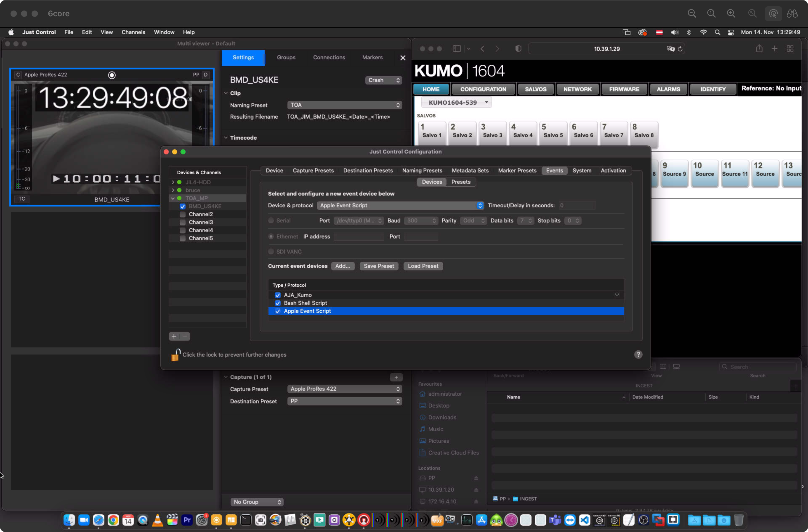Switch to the Capture Presets tab
Image resolution: width=808 pixels, height=532 pixels.
tap(313, 171)
